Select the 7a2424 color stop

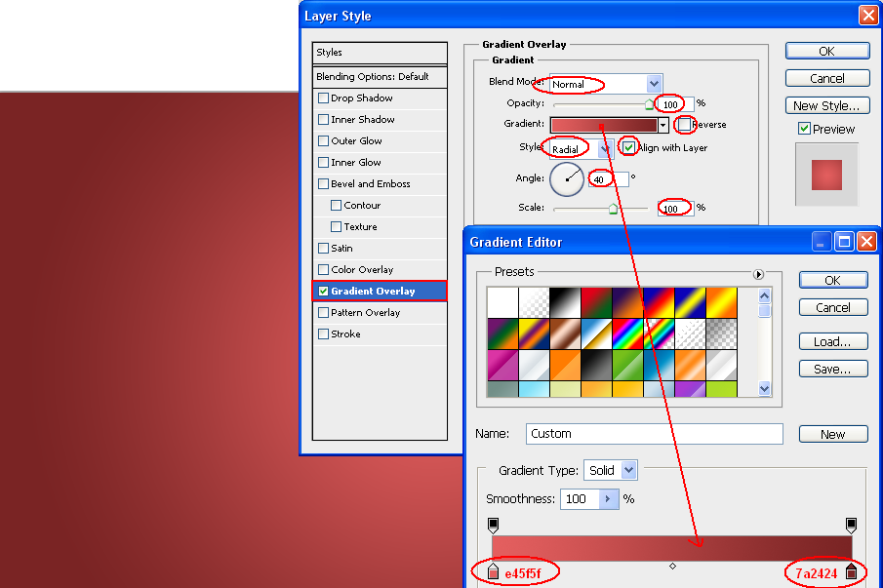tap(851, 571)
